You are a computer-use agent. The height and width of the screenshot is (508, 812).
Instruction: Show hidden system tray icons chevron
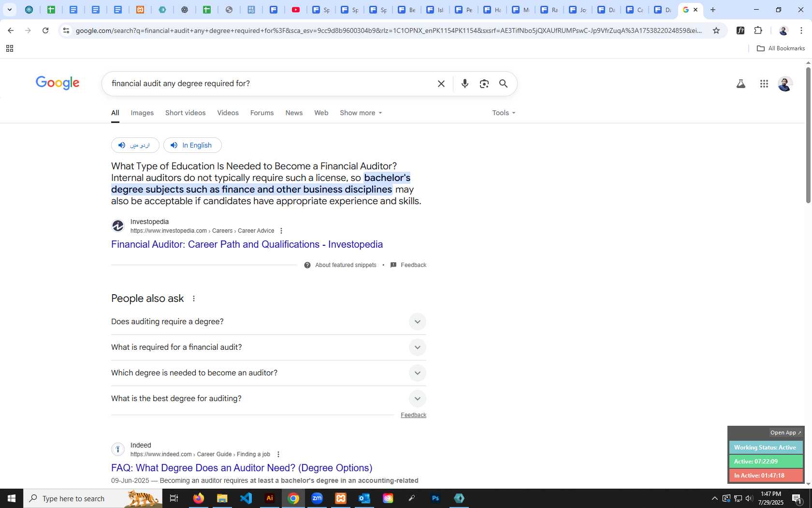(714, 498)
